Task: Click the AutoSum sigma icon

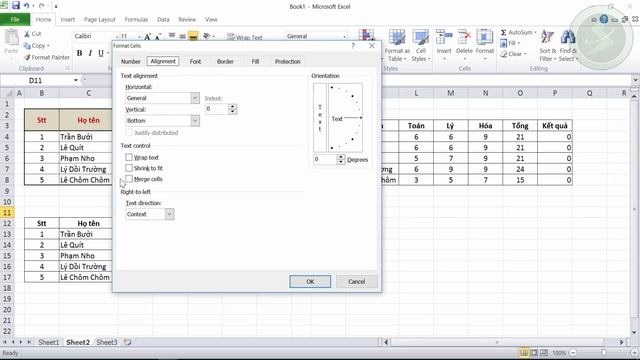Action: pos(504,32)
